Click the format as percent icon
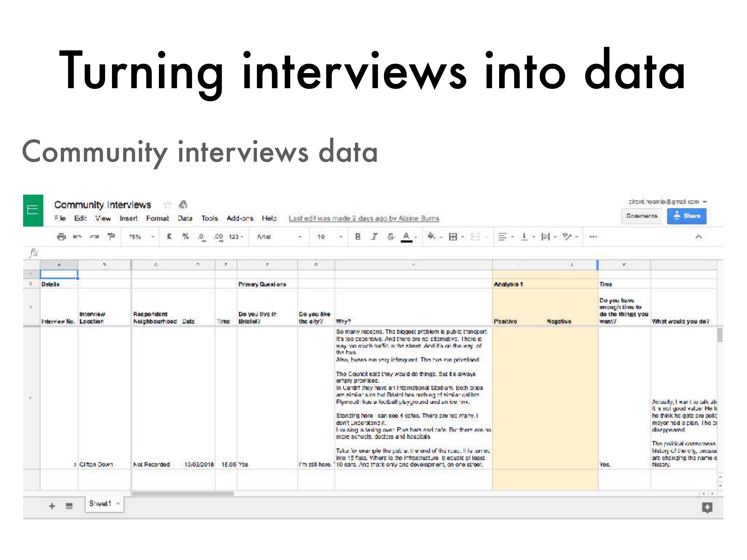Image resolution: width=747 pixels, height=560 pixels. pyautogui.click(x=186, y=237)
